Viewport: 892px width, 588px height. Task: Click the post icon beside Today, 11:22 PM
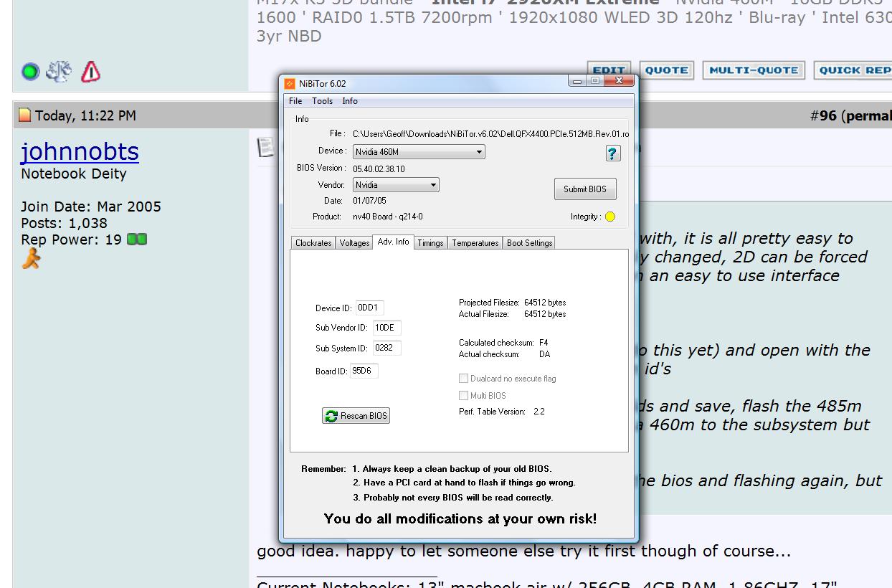25,115
